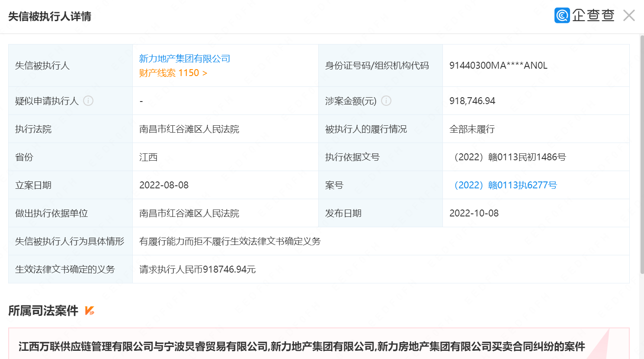Click the blue 企查查 logo icon
The height and width of the screenshot is (359, 644).
point(562,16)
